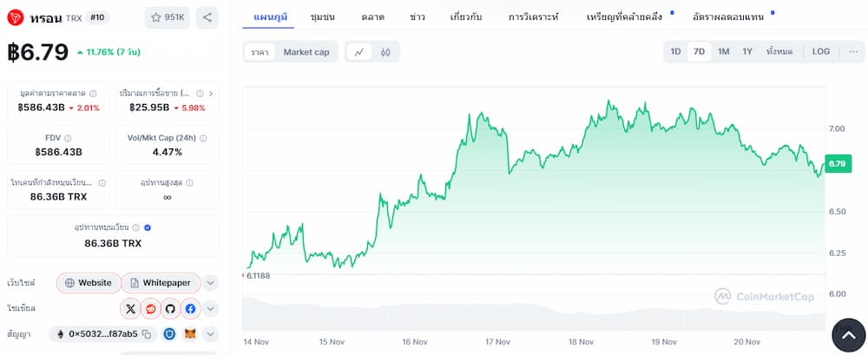Open max supply info icon
Viewport: 868px width, 355px height.
(190, 183)
